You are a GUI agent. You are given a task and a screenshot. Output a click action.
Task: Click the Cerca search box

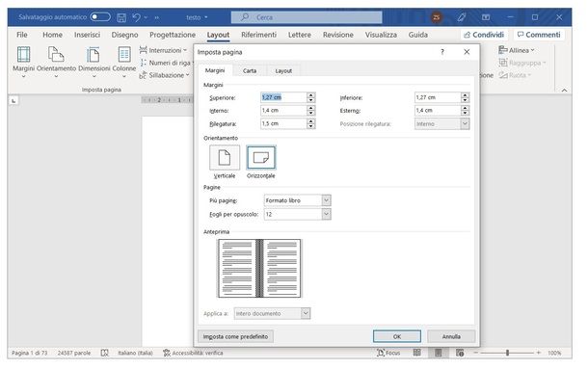[x=307, y=17]
